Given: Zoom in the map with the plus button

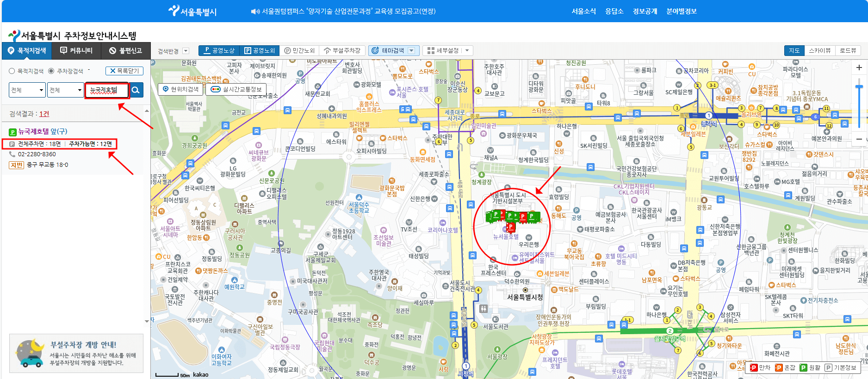Looking at the screenshot, I should click(859, 67).
